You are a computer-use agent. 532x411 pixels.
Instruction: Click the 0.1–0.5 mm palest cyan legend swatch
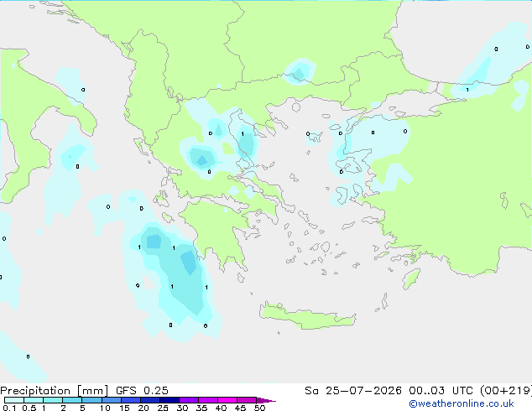pyautogui.click(x=14, y=400)
